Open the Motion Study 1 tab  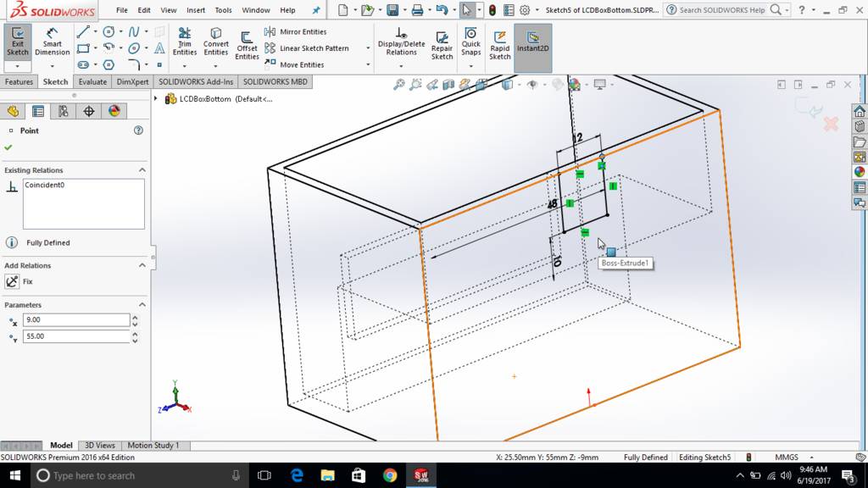[153, 446]
